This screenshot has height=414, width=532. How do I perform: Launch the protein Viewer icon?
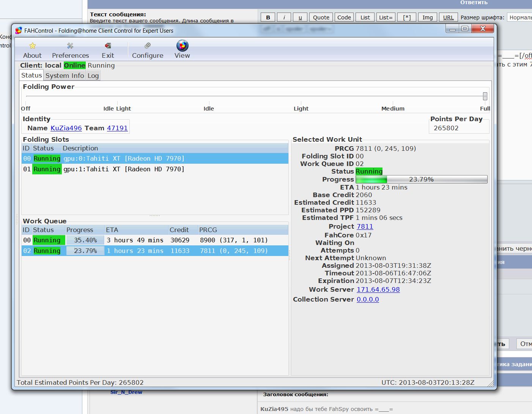click(x=182, y=46)
